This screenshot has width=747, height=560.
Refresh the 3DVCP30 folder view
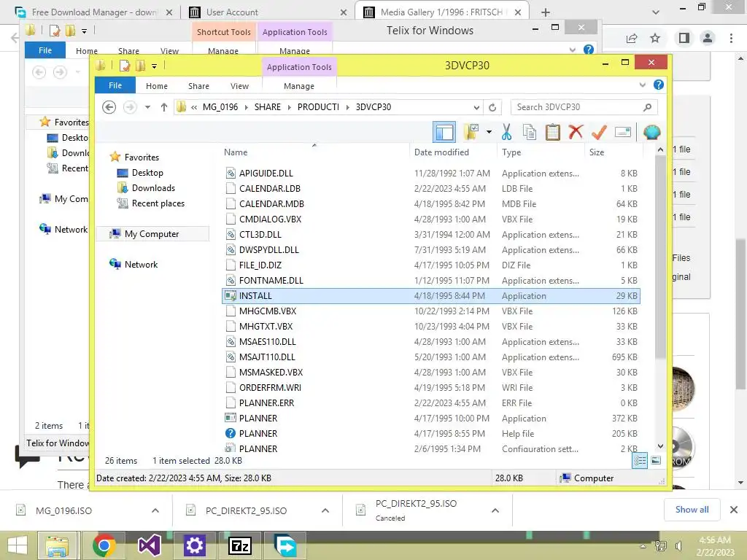pyautogui.click(x=492, y=107)
